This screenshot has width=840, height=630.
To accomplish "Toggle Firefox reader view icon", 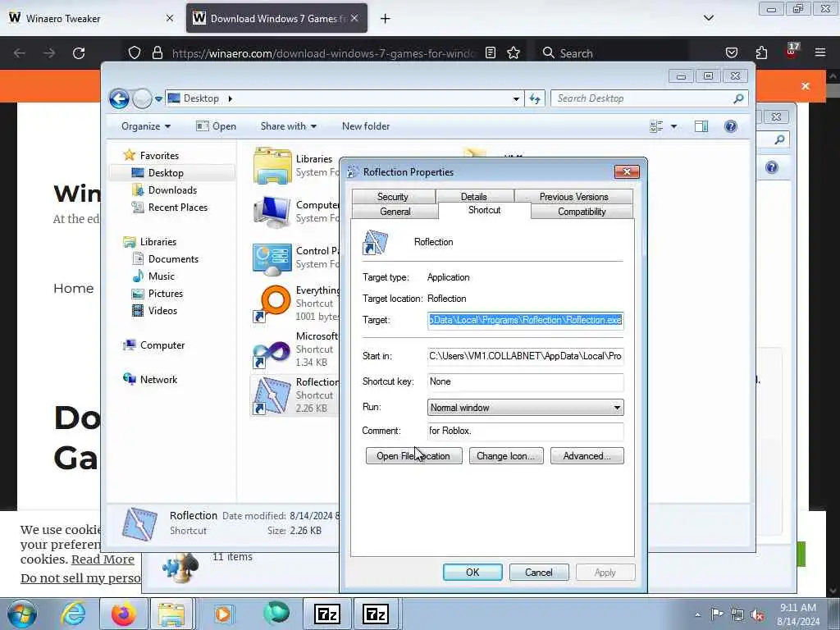I will (491, 52).
